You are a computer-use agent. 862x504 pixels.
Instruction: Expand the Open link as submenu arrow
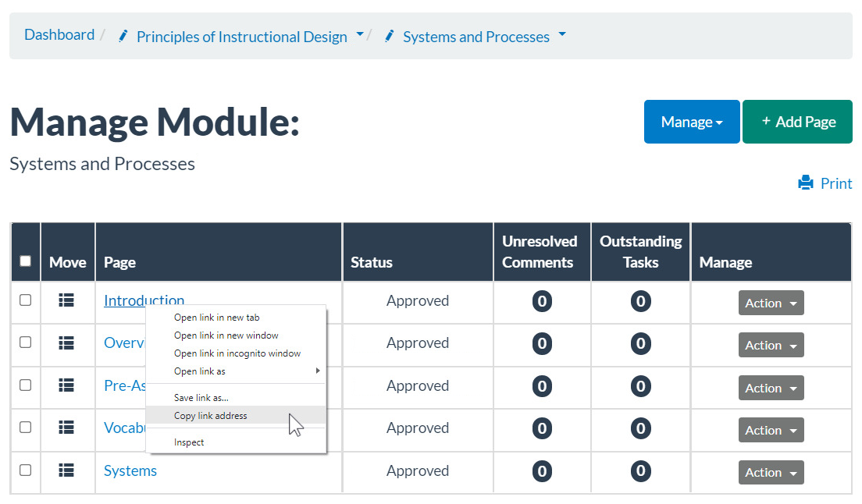pos(318,371)
